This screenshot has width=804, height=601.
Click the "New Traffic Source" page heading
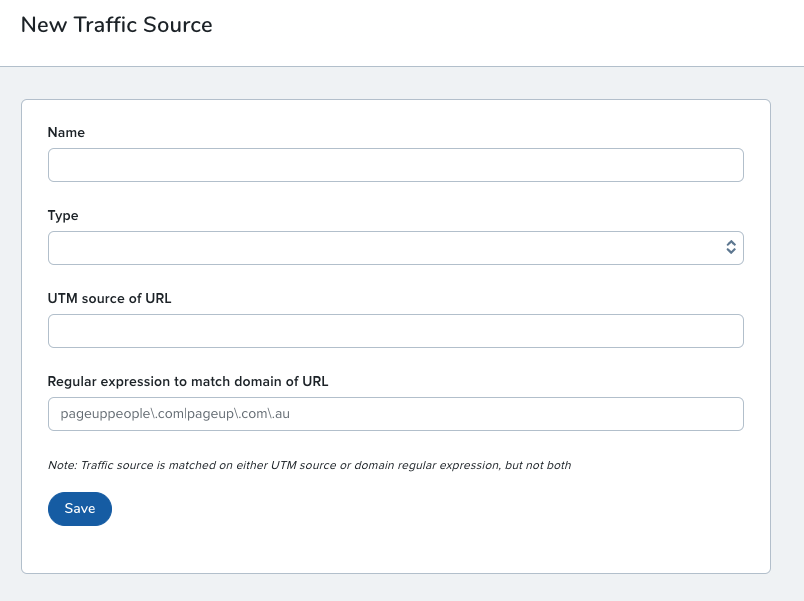pos(116,25)
